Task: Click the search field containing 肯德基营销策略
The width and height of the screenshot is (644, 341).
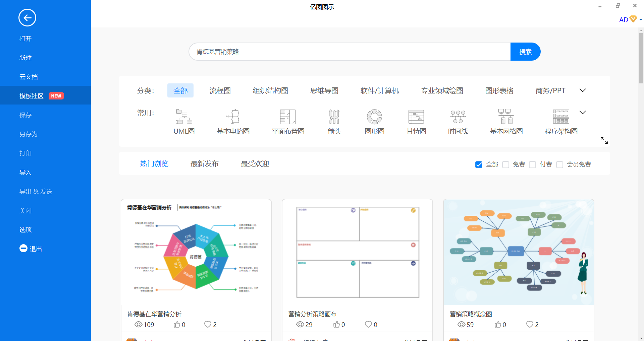Action: coord(350,52)
